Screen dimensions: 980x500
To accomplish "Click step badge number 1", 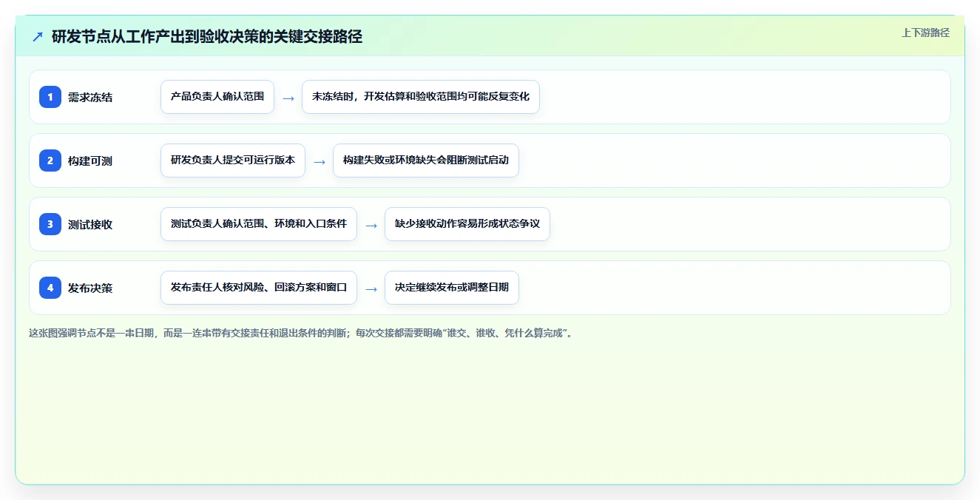I will coord(50,97).
